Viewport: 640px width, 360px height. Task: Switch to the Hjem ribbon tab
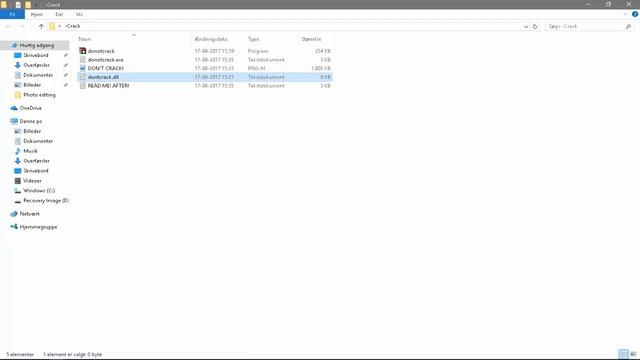coord(37,14)
